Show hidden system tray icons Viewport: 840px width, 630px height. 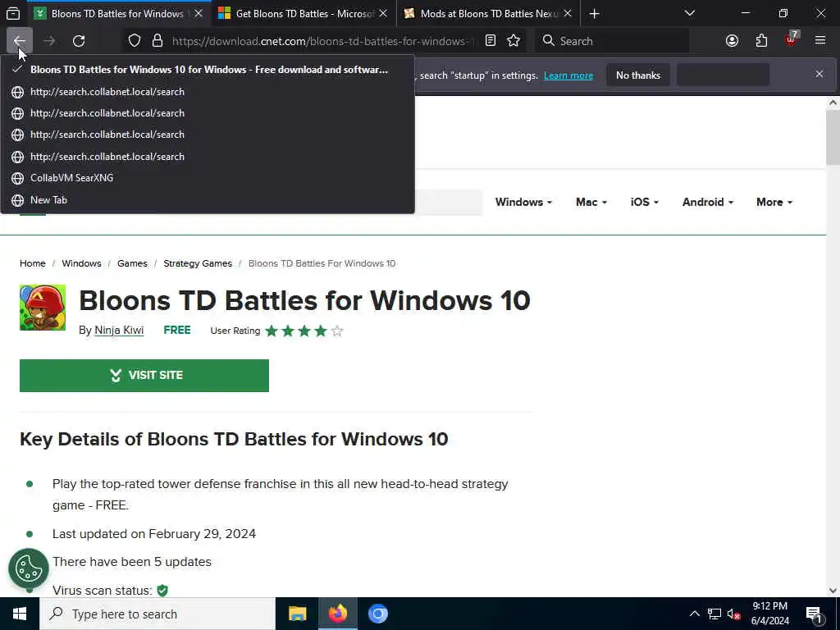coord(694,614)
